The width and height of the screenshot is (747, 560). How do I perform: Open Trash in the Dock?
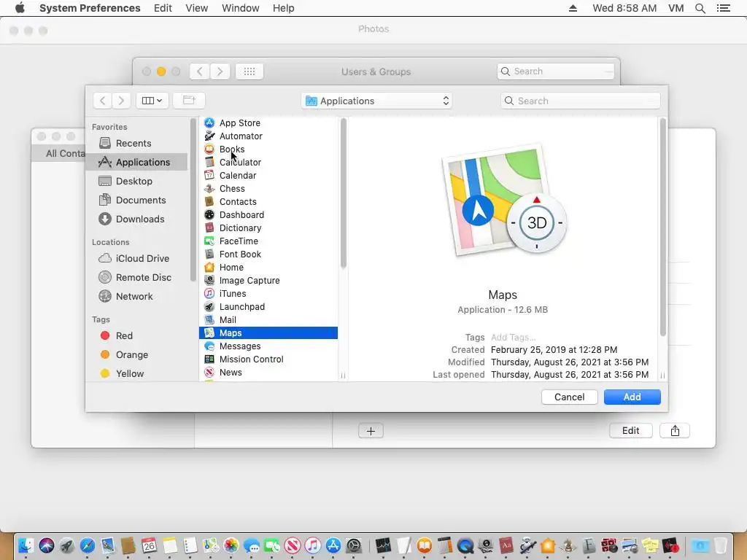tap(721, 545)
